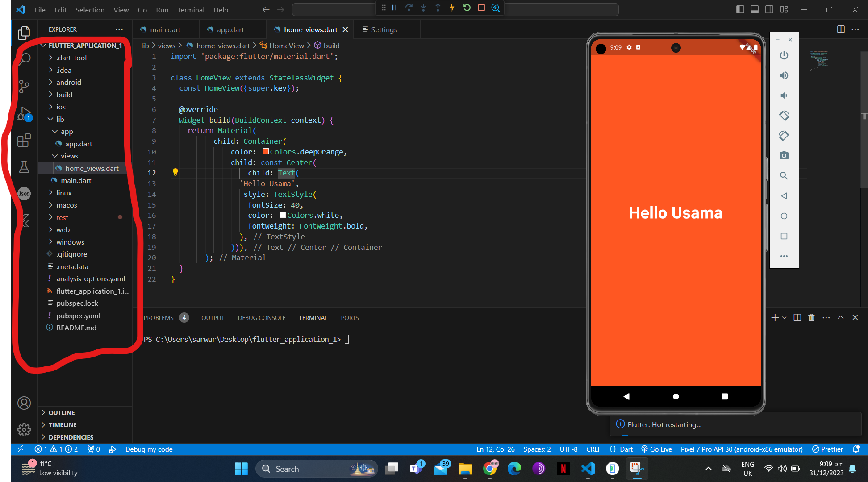Image resolution: width=868 pixels, height=482 pixels.
Task: Toggle the bottom panel layout button
Action: [x=755, y=9]
